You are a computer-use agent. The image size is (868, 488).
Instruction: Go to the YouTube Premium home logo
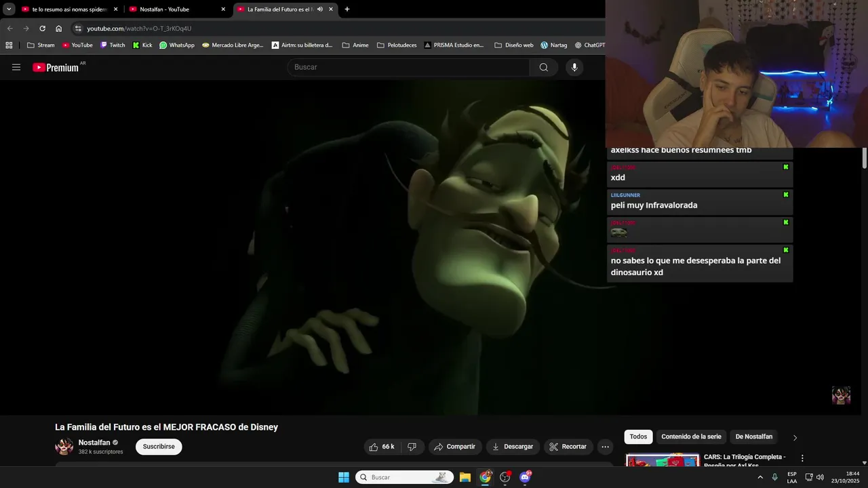56,67
